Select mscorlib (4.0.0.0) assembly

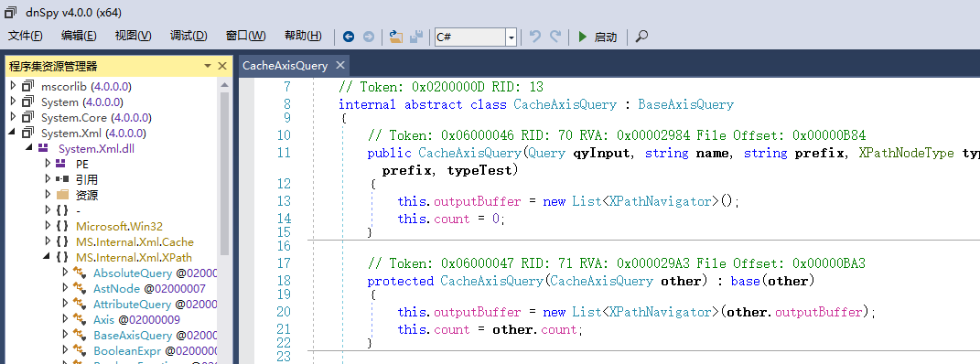tap(86, 86)
